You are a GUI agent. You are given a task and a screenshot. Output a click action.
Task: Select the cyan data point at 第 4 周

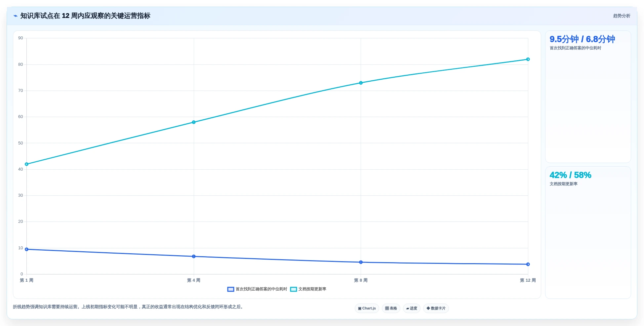pyautogui.click(x=194, y=122)
